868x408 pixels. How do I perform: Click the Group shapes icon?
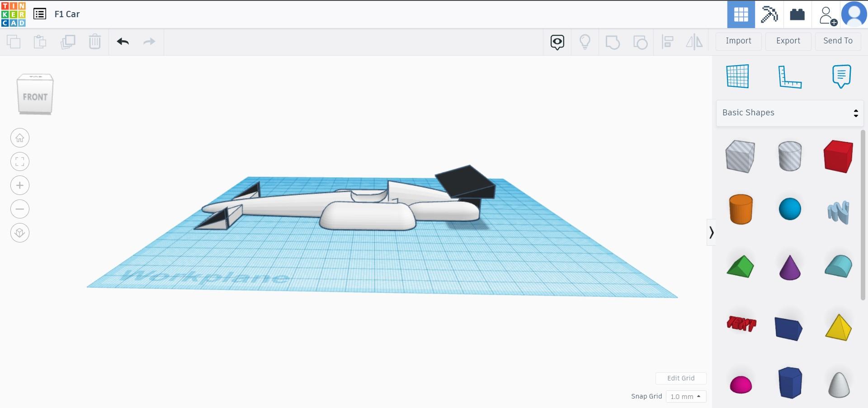613,42
